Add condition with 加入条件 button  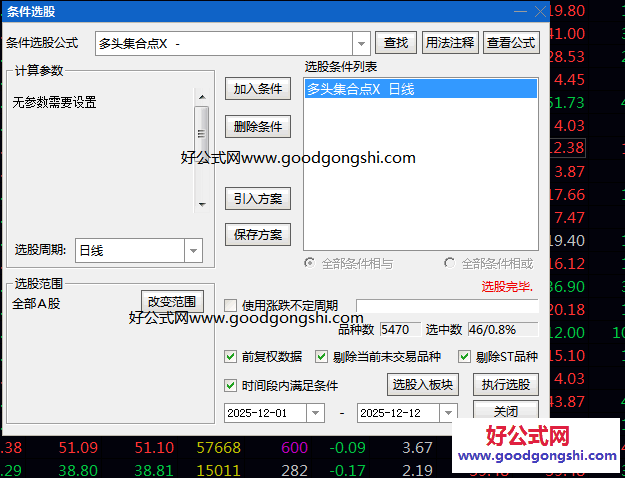click(x=258, y=89)
